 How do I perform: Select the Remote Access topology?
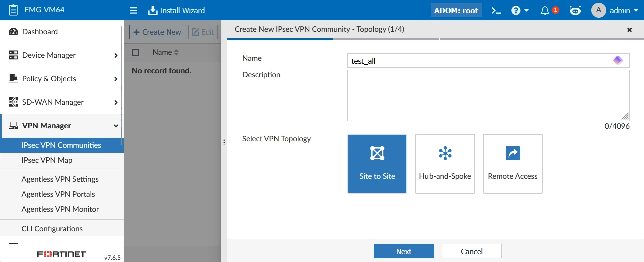click(513, 164)
